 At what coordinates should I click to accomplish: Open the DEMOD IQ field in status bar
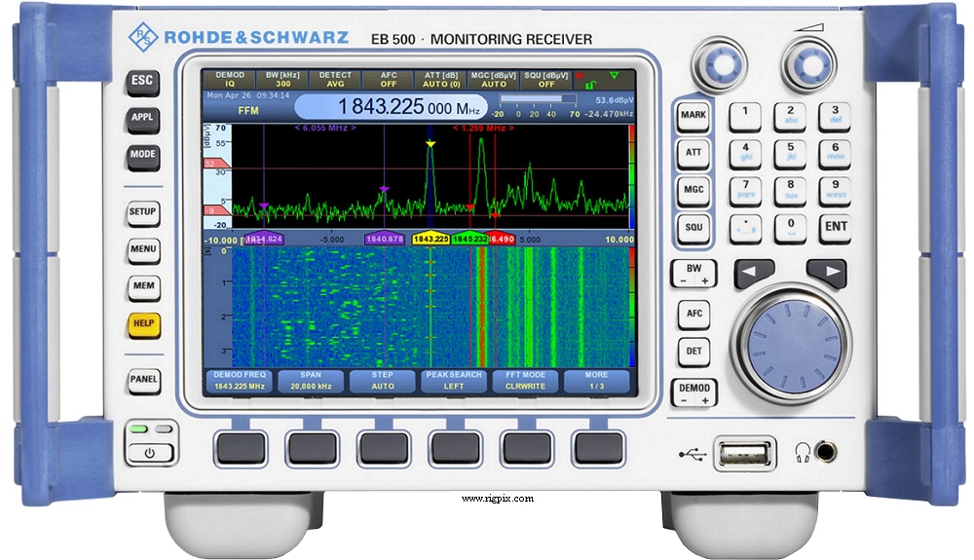(x=230, y=80)
